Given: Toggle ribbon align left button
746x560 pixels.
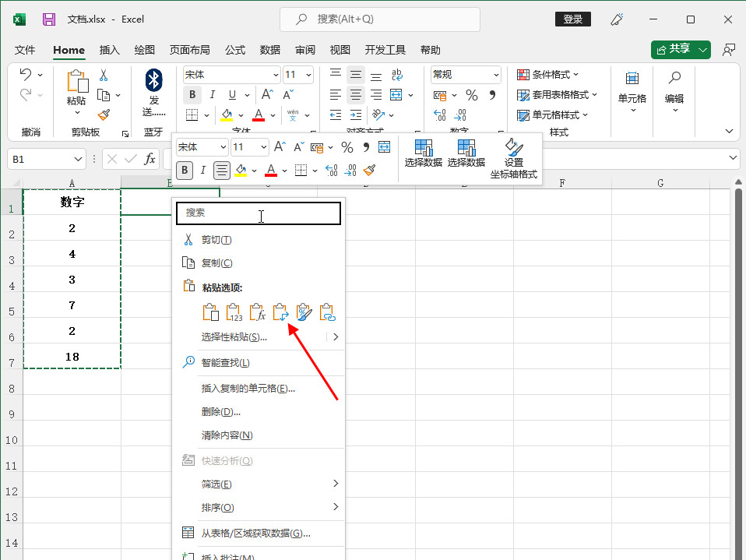Looking at the screenshot, I should tap(336, 95).
